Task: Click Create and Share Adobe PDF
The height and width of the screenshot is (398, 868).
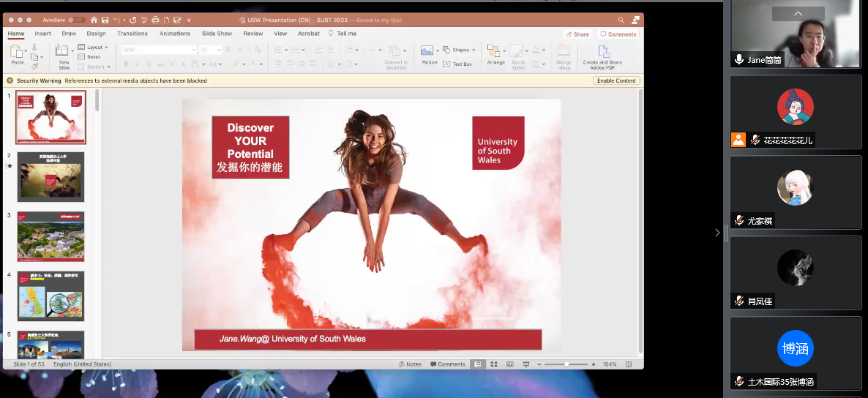Action: coord(602,58)
